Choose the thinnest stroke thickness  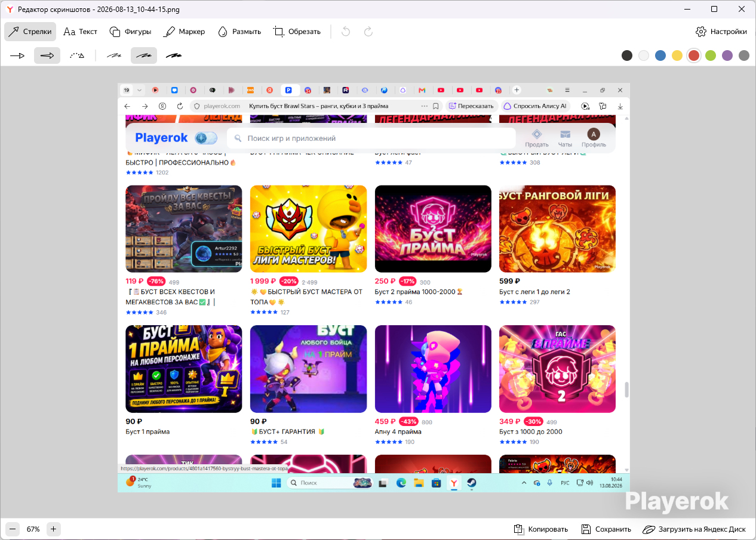click(x=114, y=55)
